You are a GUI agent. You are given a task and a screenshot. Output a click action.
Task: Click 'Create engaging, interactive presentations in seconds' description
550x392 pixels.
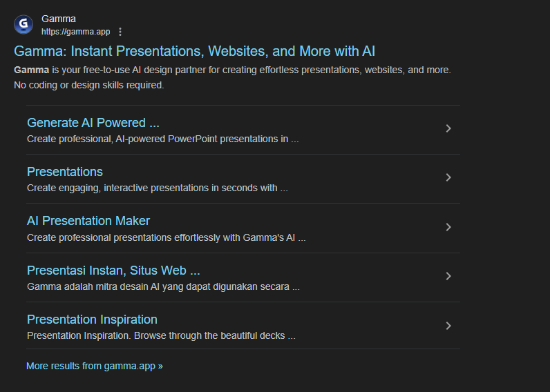click(157, 188)
